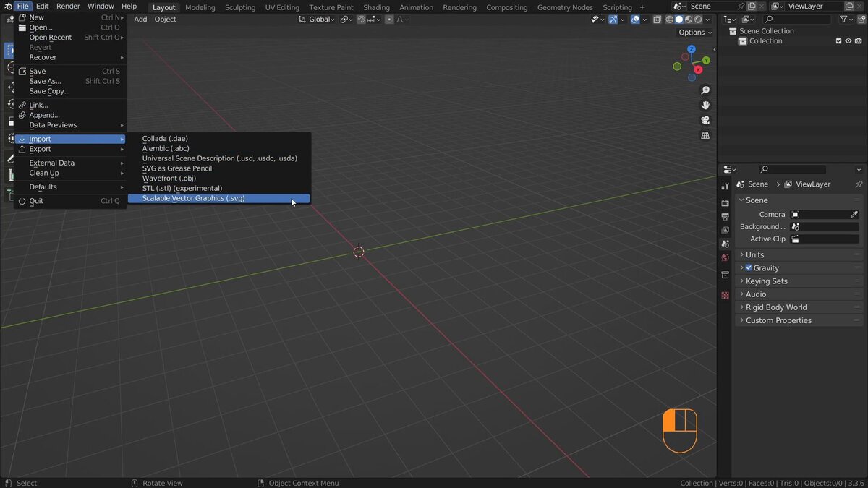Select material preview shading mode
The image size is (868, 488).
689,19
